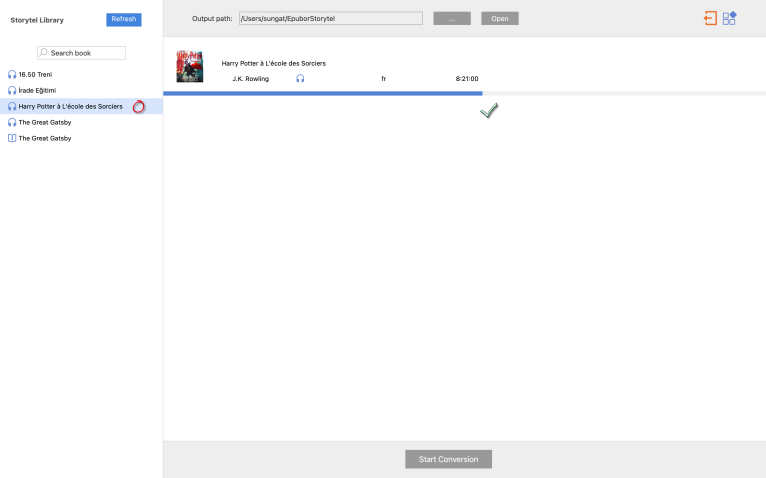Select the audiobook The Great Gatsby entry
This screenshot has width=766, height=478.
(x=81, y=122)
